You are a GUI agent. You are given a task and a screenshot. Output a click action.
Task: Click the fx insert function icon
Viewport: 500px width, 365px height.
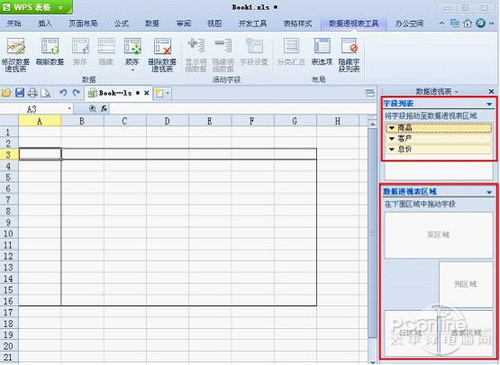tap(104, 108)
